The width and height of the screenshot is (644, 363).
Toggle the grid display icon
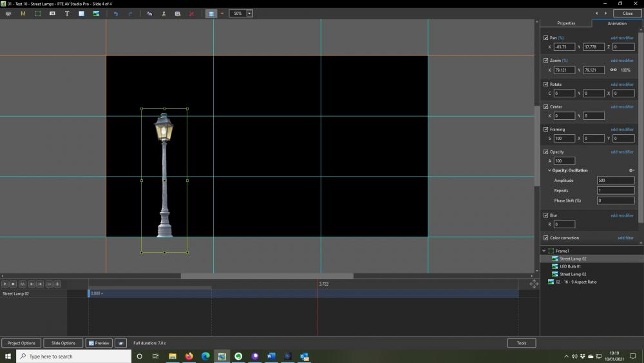click(x=211, y=14)
